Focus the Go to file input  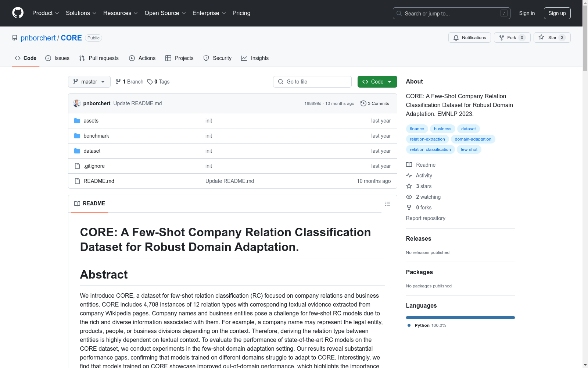(312, 82)
